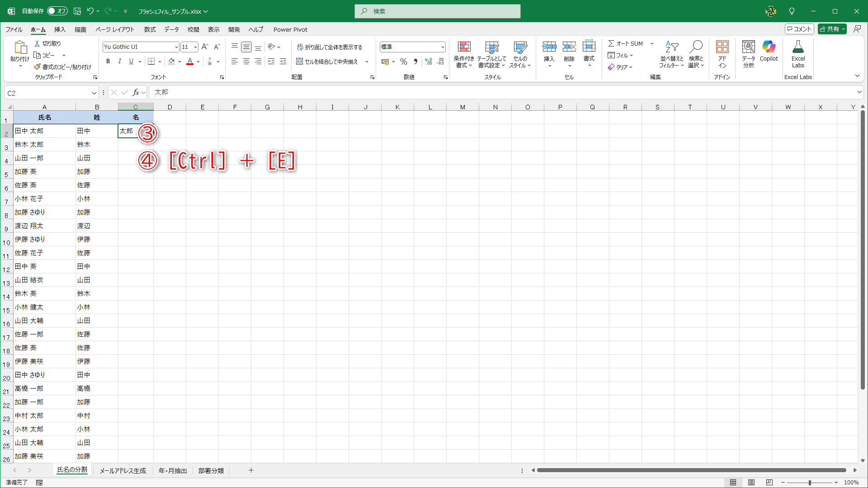This screenshot has height=488, width=868.
Task: Open the font size dropdown
Action: [195, 47]
